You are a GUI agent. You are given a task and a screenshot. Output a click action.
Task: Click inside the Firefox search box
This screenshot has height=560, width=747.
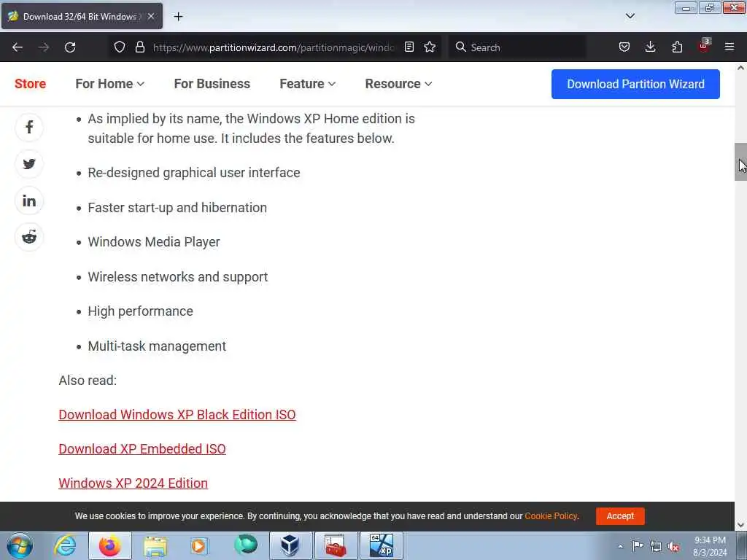tap(517, 47)
